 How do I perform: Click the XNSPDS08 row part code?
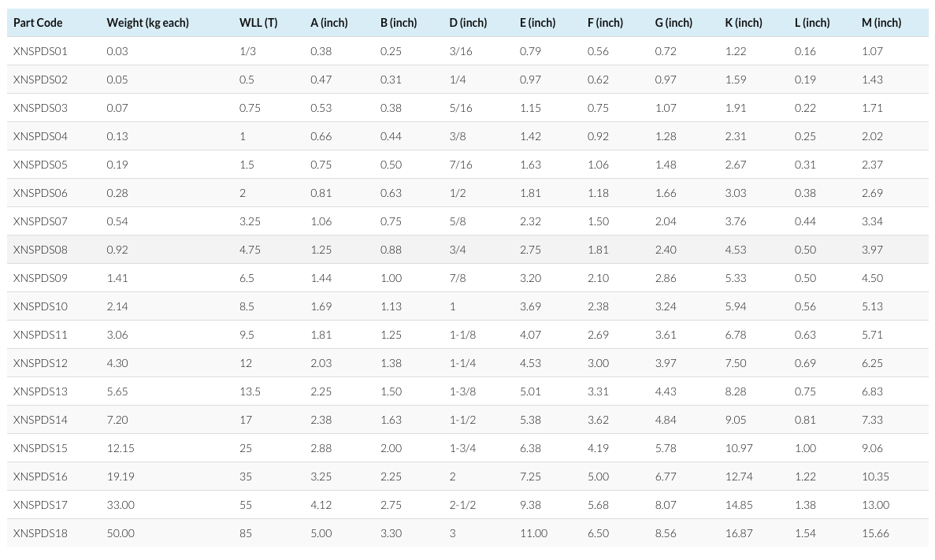tap(40, 250)
